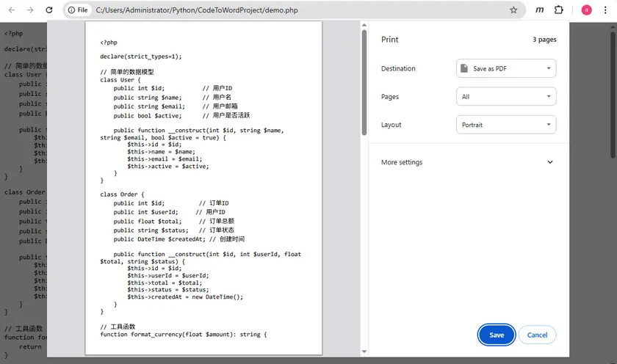Cancel the print dialog
617x364 pixels.
pyautogui.click(x=537, y=335)
